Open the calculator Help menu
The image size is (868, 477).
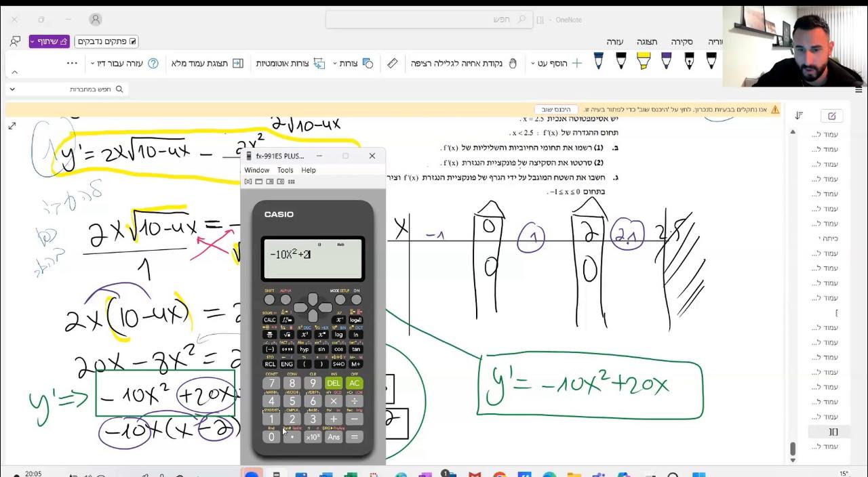pos(309,170)
